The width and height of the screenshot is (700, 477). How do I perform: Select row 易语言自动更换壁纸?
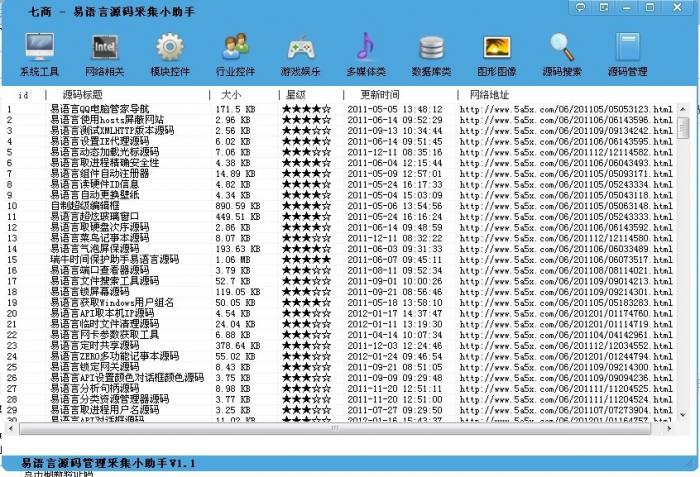340,195
